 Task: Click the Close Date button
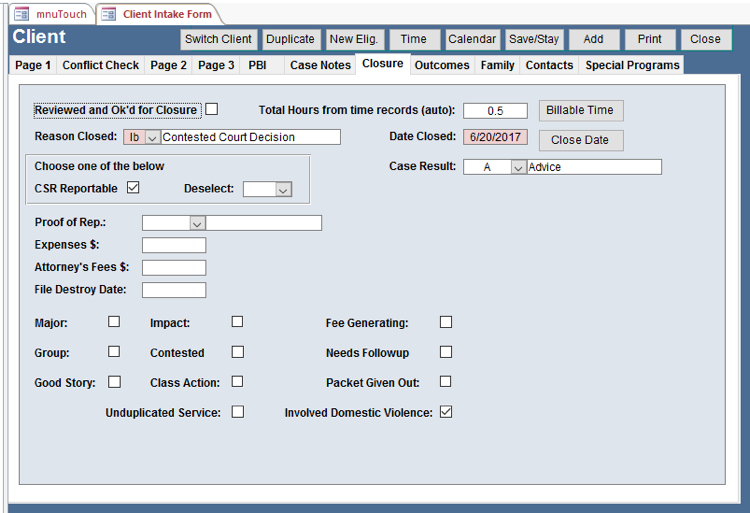point(580,140)
